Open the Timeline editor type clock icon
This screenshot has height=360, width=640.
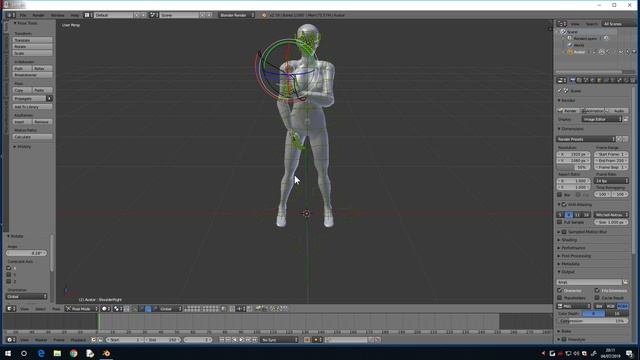(10, 340)
